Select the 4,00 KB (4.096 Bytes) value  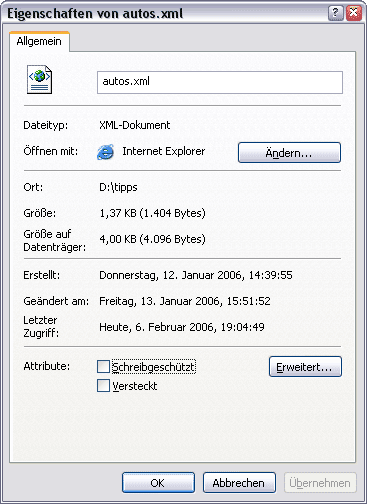pyautogui.click(x=152, y=239)
